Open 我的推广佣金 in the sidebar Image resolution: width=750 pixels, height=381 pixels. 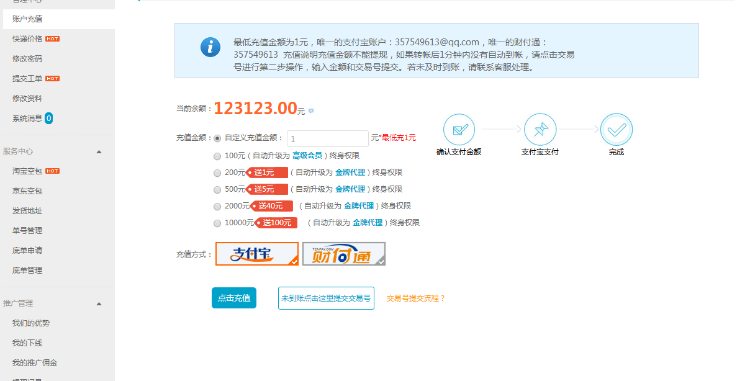coord(34,363)
